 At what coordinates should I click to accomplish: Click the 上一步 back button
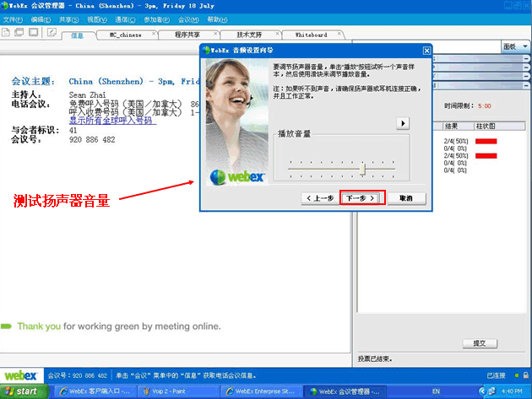click(320, 198)
